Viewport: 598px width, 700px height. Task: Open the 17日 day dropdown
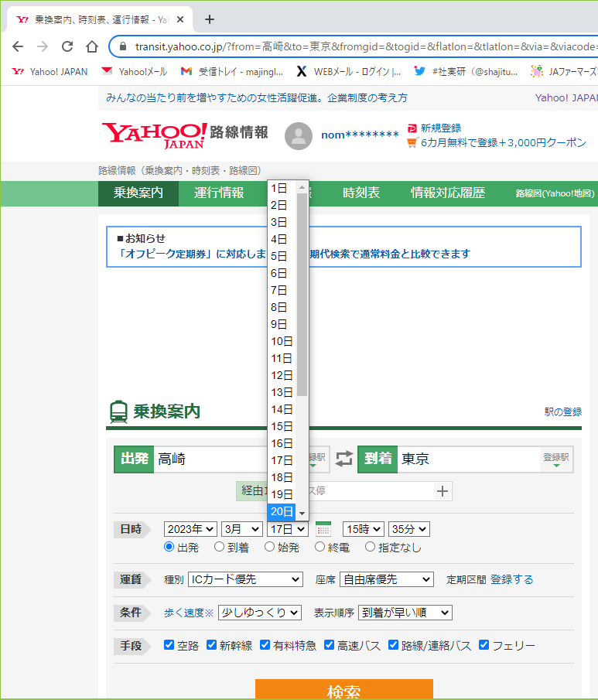point(288,529)
